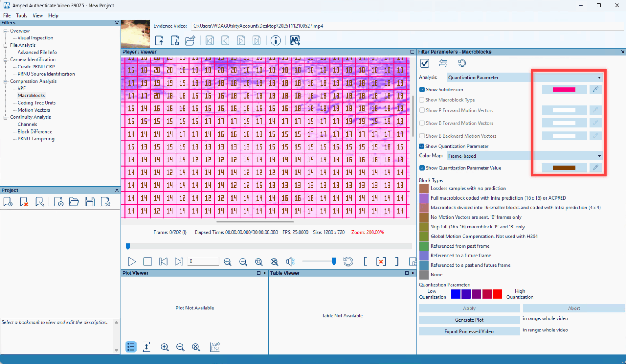Open the Help menu
The height and width of the screenshot is (364, 626).
tap(53, 15)
